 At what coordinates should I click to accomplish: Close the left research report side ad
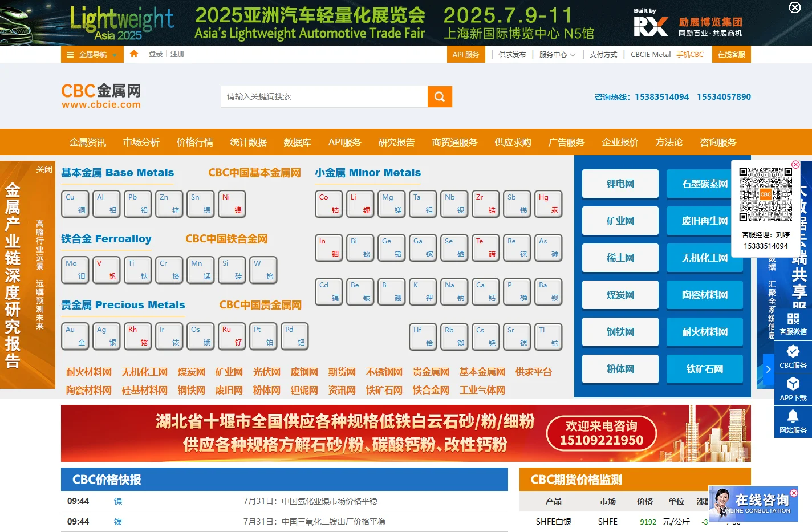[44, 169]
